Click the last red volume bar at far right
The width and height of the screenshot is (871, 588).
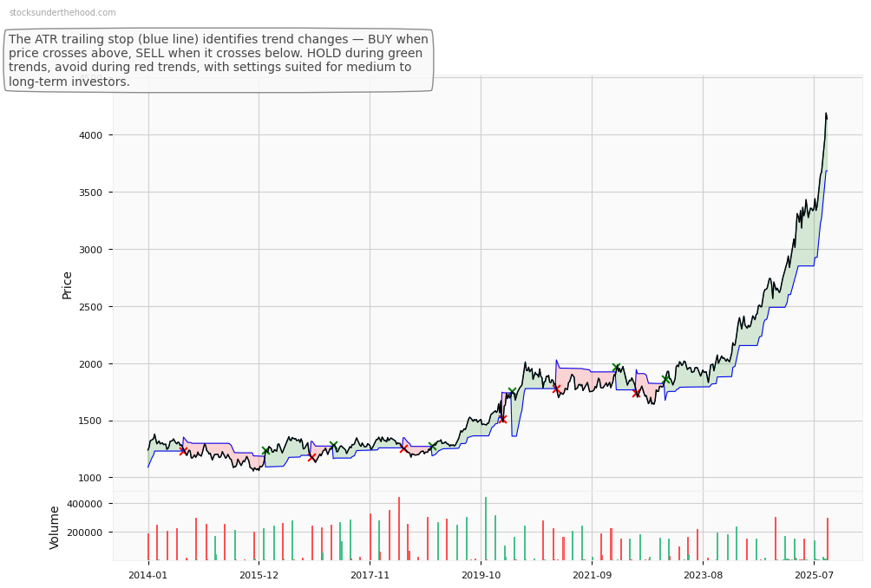(x=828, y=539)
